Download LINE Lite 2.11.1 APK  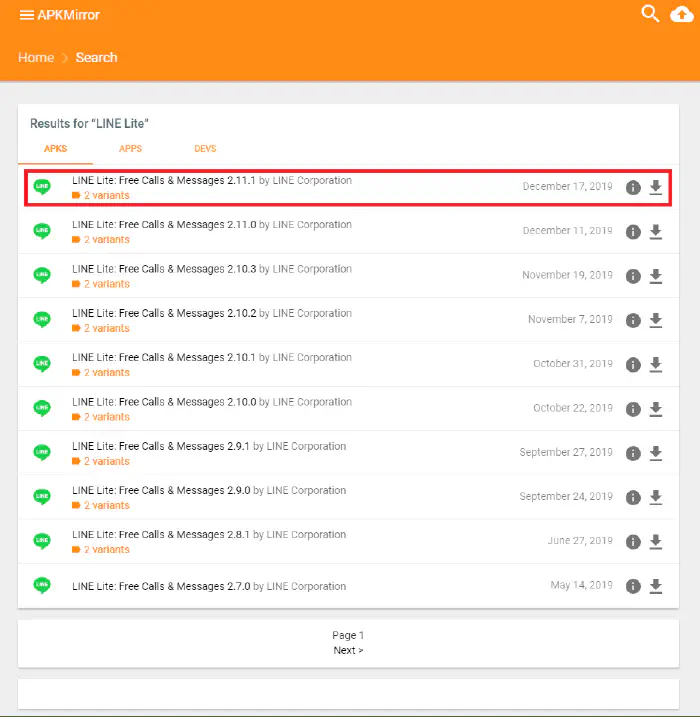point(656,187)
